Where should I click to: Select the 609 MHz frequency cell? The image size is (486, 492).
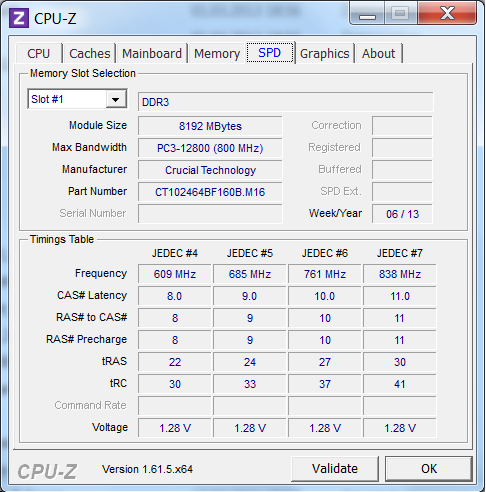tap(175, 274)
